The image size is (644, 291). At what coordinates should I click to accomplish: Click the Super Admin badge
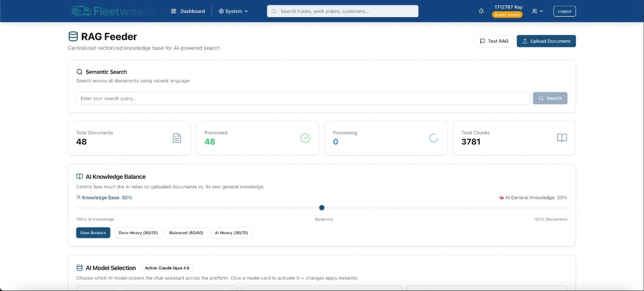click(508, 14)
